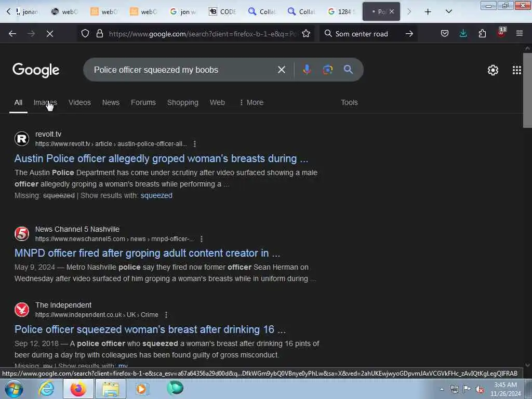532x399 pixels.
Task: Open the new tab plus button
Action: [x=428, y=12]
